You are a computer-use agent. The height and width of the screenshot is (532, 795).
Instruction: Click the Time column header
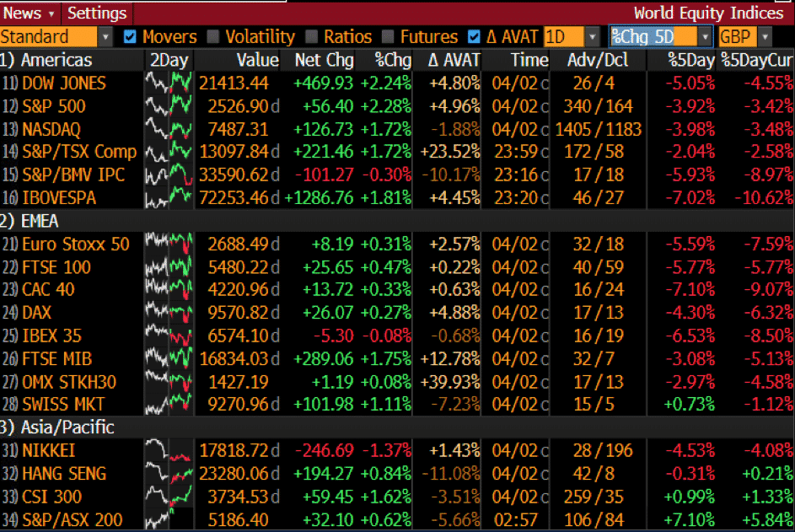click(529, 60)
